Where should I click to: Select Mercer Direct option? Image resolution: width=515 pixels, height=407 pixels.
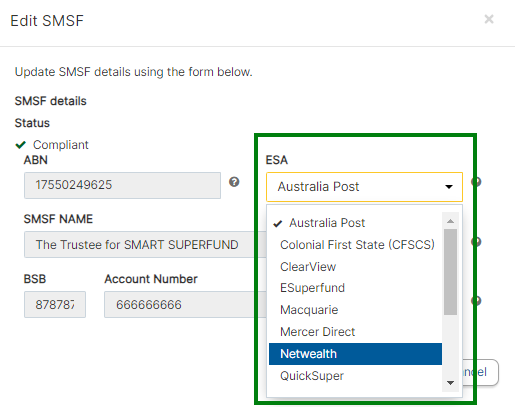click(x=355, y=332)
